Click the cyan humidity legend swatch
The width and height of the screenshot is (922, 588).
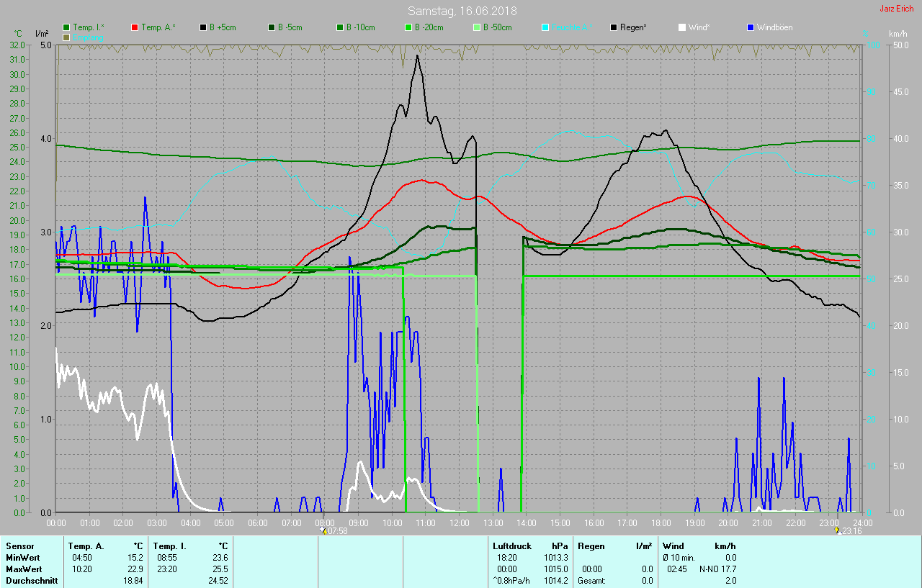(x=545, y=27)
